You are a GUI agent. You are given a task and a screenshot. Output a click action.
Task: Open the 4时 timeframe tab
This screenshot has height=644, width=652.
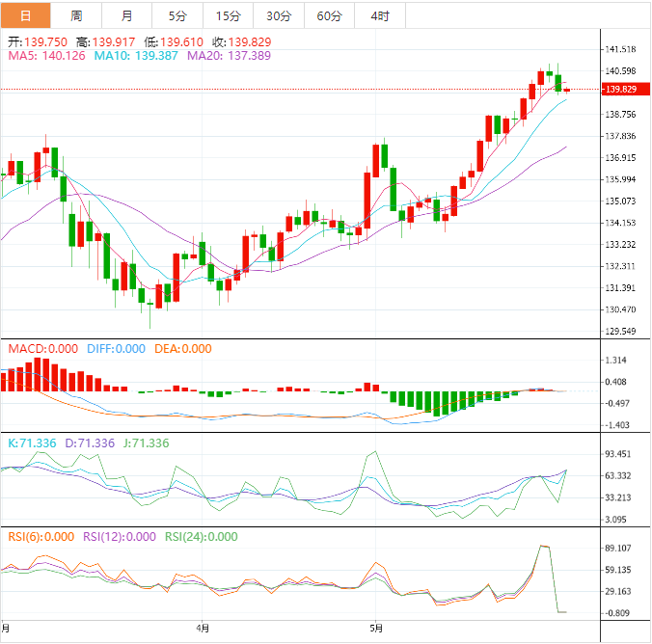point(380,15)
